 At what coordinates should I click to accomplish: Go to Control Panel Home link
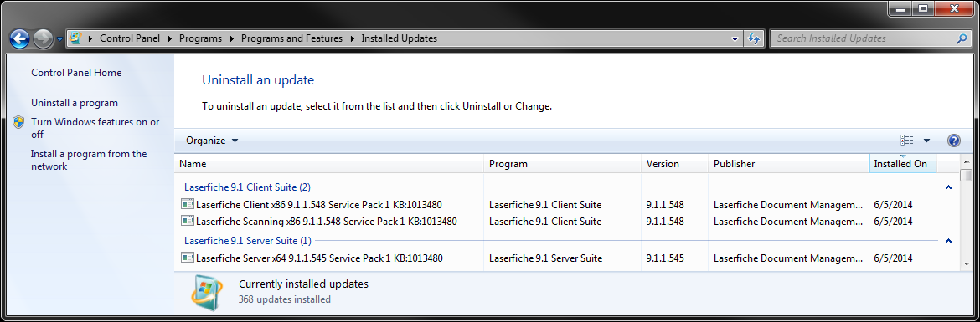point(76,73)
